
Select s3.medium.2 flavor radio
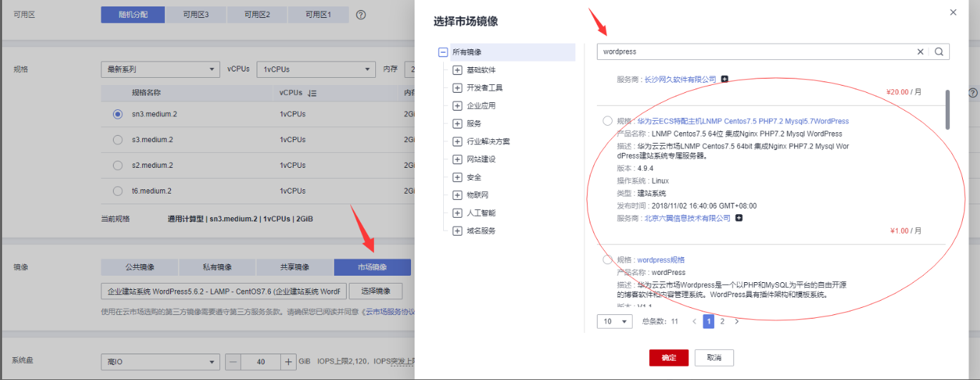coord(117,140)
